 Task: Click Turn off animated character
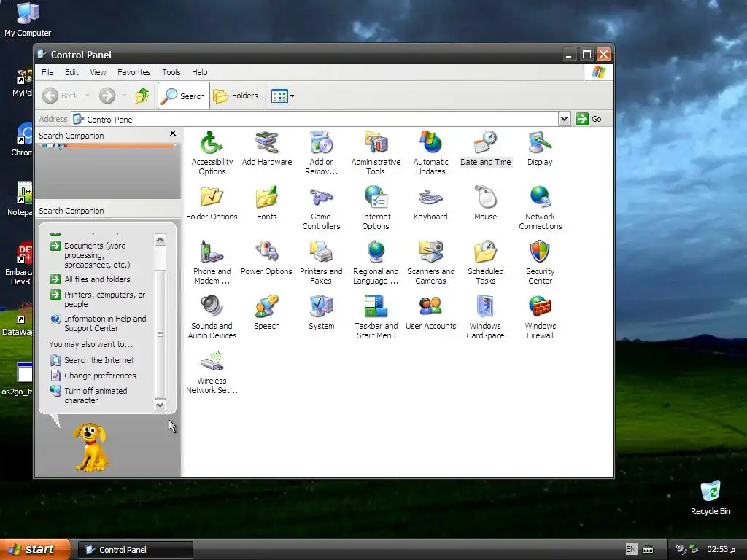pyautogui.click(x=89, y=395)
